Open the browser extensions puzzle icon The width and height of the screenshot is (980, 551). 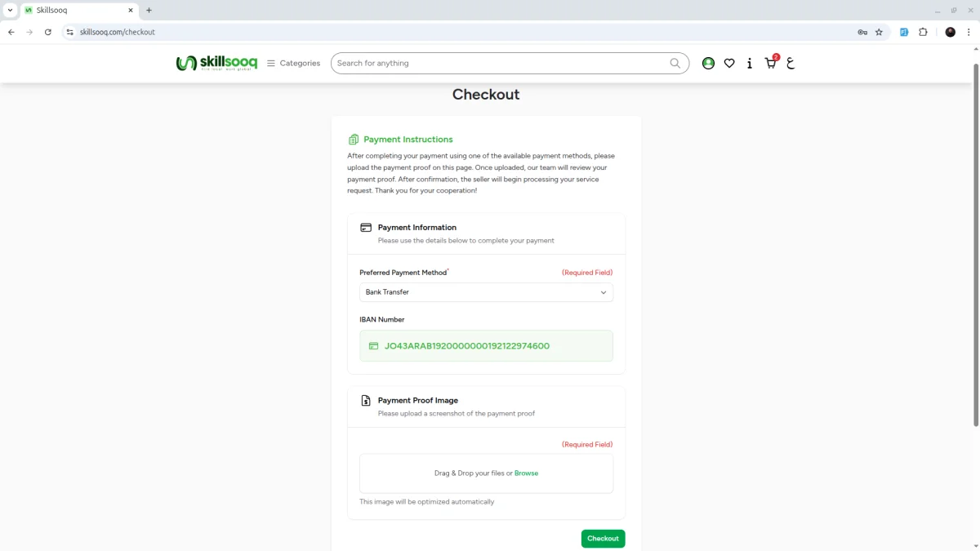(923, 32)
